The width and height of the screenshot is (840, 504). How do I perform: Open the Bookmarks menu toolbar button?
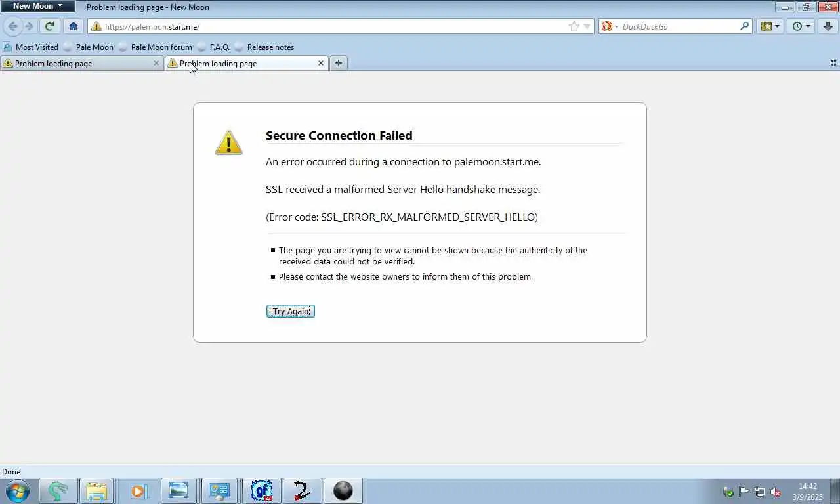click(x=770, y=26)
